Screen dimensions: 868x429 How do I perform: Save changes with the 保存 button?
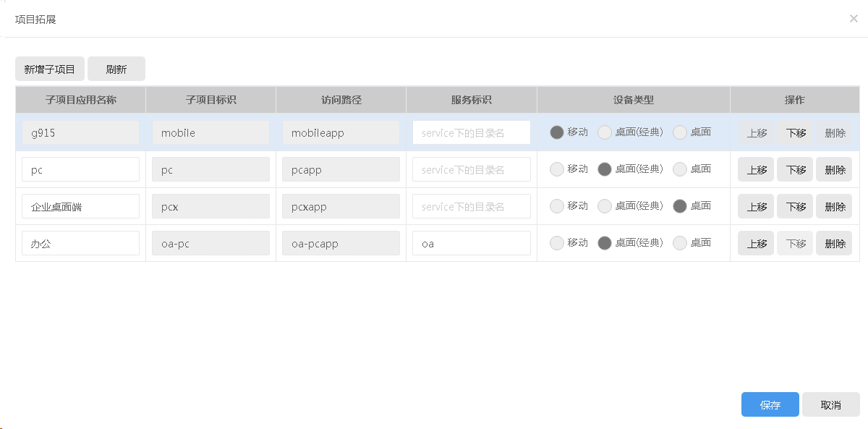coord(770,404)
